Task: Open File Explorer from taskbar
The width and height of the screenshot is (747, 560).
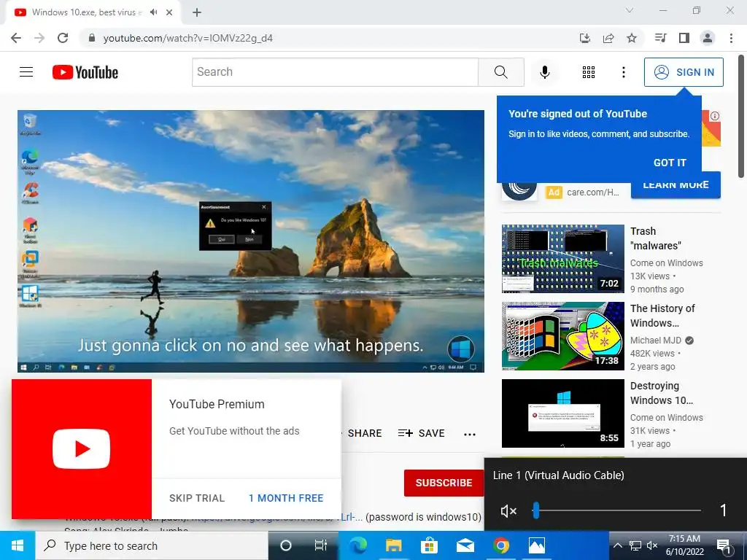Action: [393, 545]
